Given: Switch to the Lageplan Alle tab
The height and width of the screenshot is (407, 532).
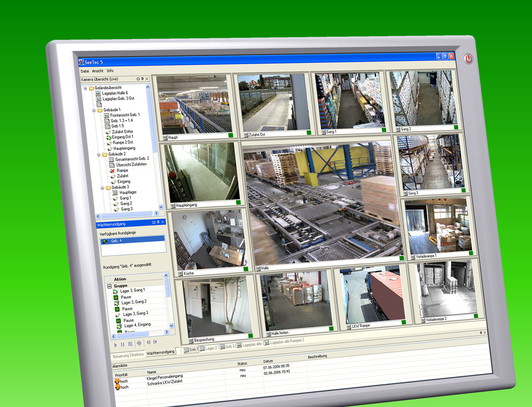Looking at the screenshot, I should (x=249, y=345).
